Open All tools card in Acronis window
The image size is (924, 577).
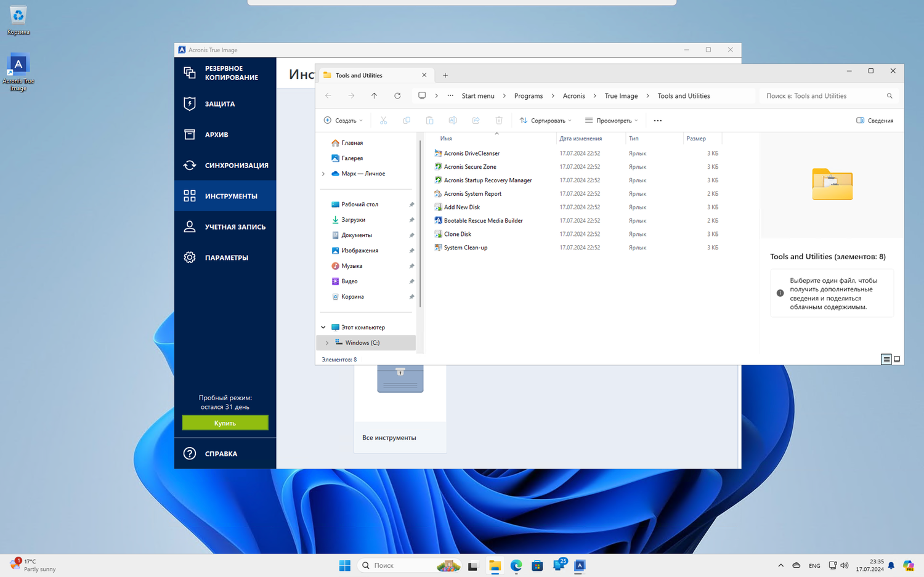(x=400, y=408)
